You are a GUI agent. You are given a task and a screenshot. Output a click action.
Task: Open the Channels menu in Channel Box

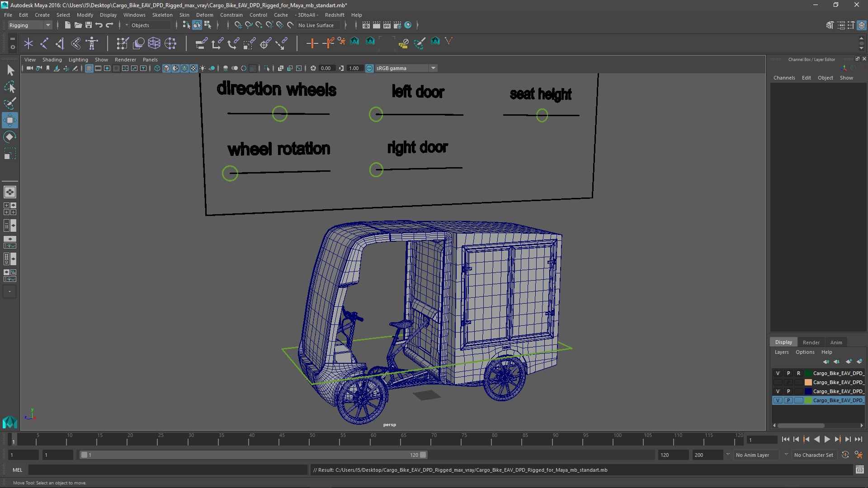[784, 78]
